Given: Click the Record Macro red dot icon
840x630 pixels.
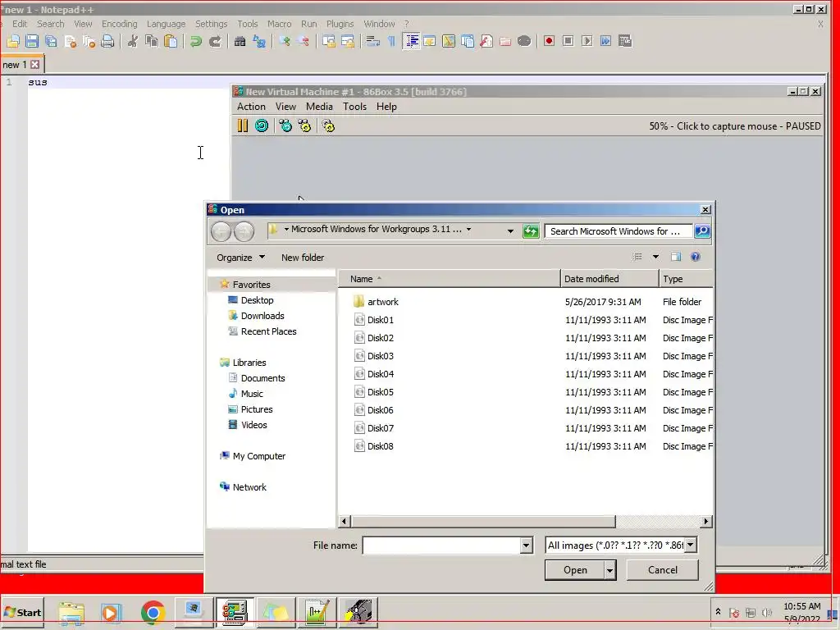Looking at the screenshot, I should (549, 41).
